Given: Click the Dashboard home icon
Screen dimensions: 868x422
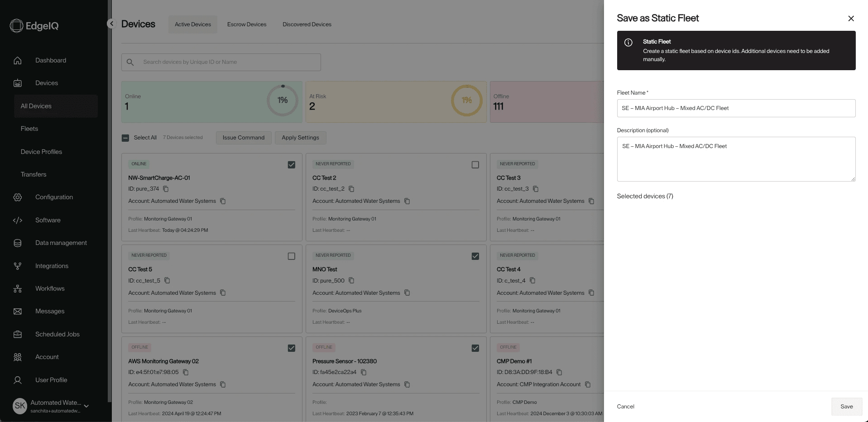Looking at the screenshot, I should point(18,60).
